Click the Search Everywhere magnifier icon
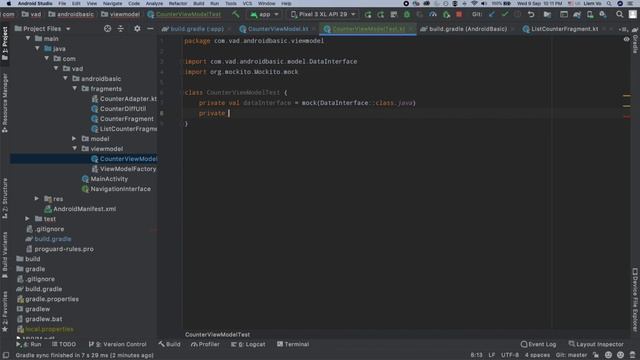This screenshot has height=360, width=640. 620,15
